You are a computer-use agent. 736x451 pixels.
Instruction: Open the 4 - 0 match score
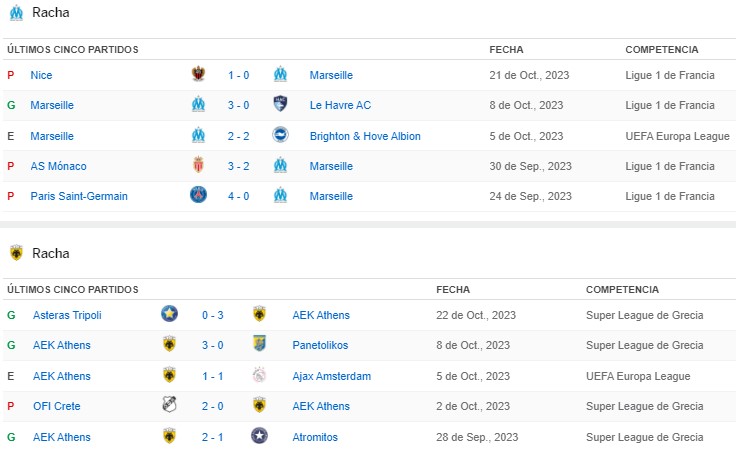tap(238, 196)
